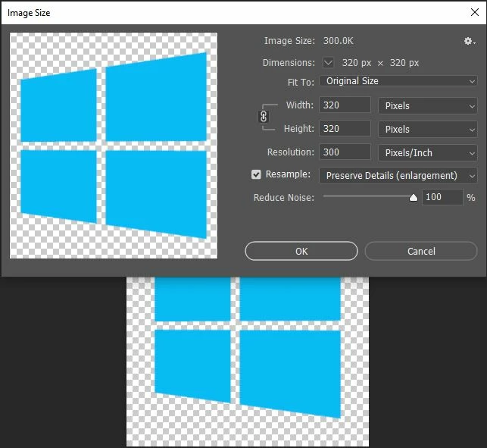
Task: Click the Reduce Noise slider handle
Action: coord(414,197)
